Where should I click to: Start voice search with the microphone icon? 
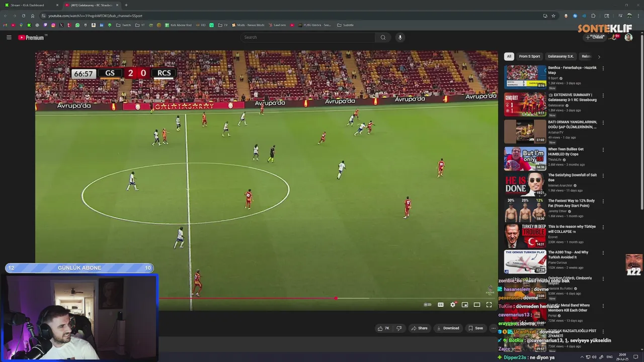400,37
